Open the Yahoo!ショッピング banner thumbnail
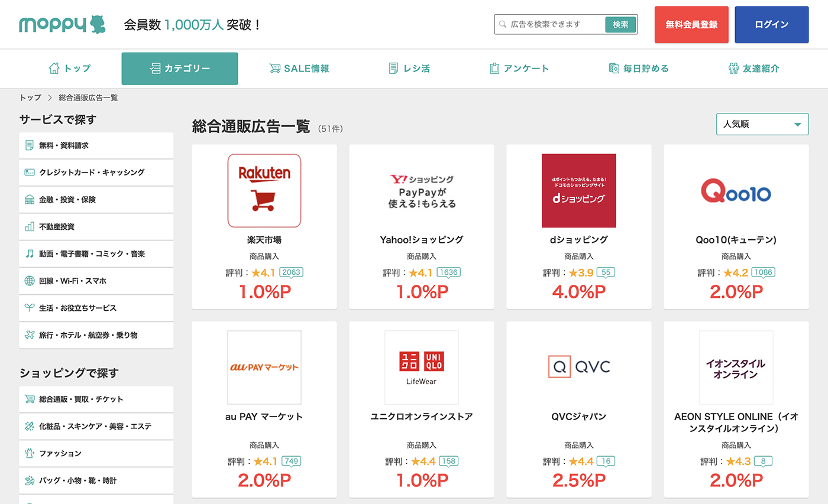 422,191
